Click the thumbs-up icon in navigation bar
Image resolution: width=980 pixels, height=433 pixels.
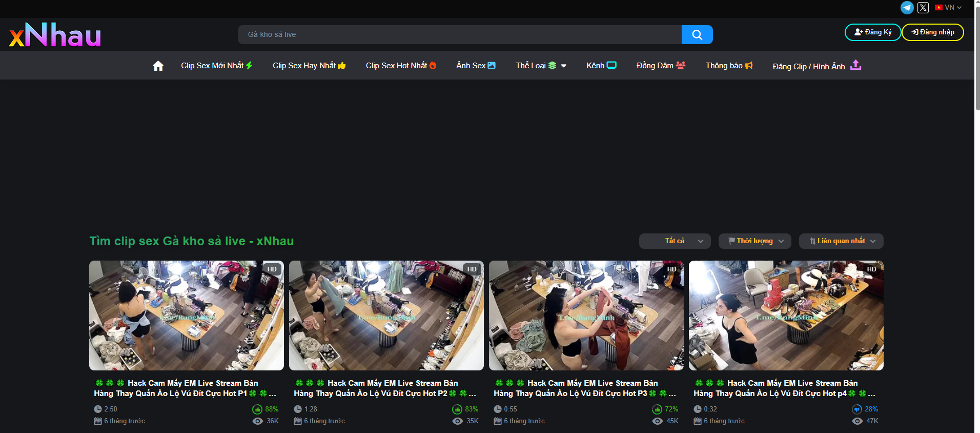tap(342, 65)
